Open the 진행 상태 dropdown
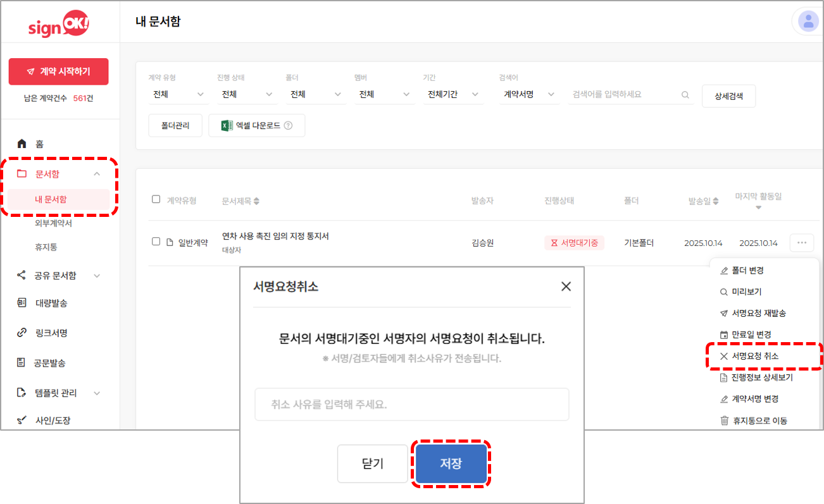 click(x=247, y=94)
